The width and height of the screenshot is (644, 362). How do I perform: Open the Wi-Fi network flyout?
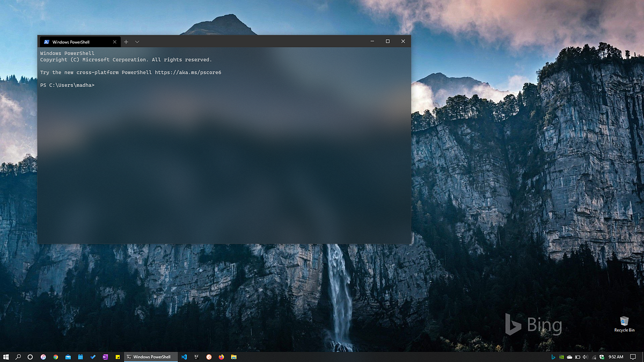[594, 357]
